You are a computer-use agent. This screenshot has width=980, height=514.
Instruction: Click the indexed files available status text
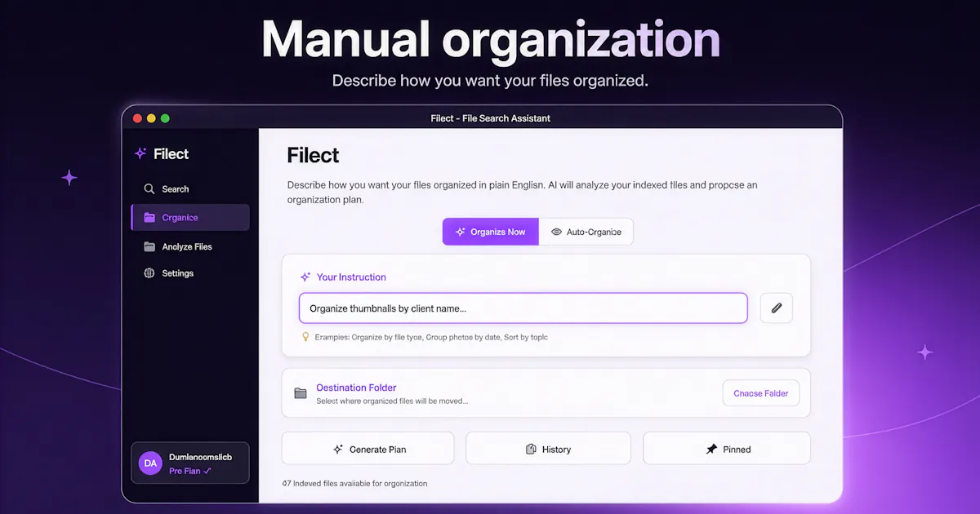[x=354, y=483]
